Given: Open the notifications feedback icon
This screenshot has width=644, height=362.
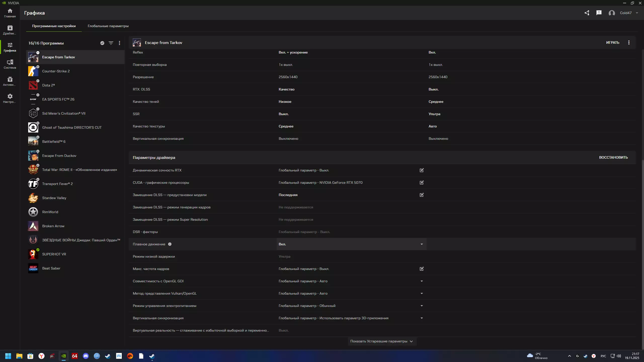Looking at the screenshot, I should [599, 13].
